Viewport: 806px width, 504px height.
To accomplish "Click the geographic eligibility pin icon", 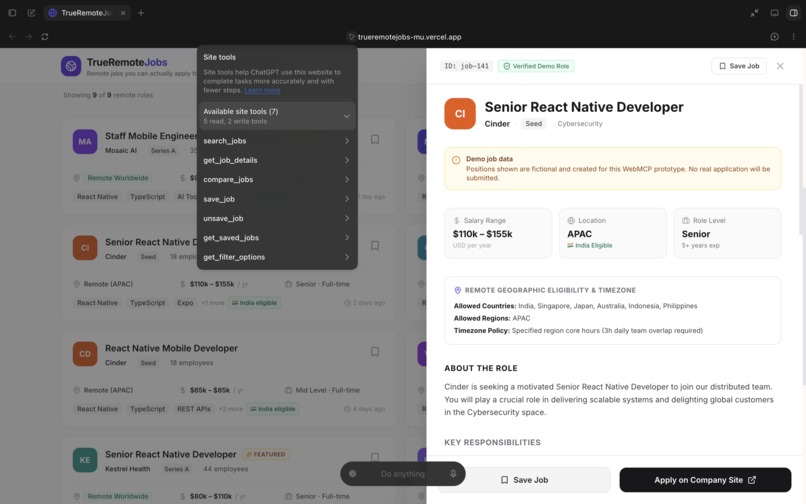I will pos(457,290).
